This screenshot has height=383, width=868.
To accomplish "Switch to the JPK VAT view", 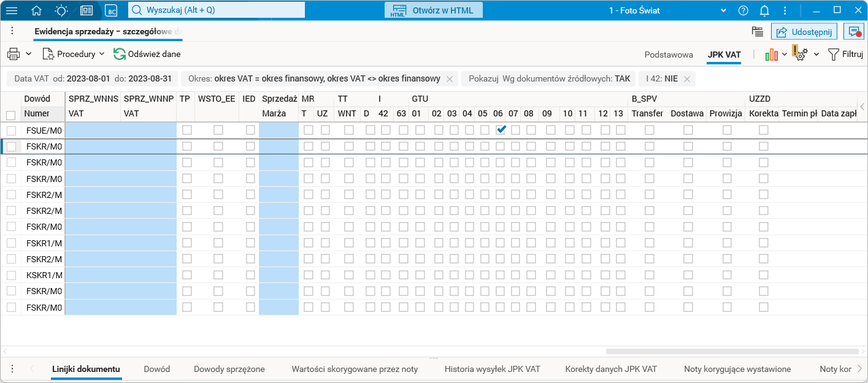I will coord(724,55).
